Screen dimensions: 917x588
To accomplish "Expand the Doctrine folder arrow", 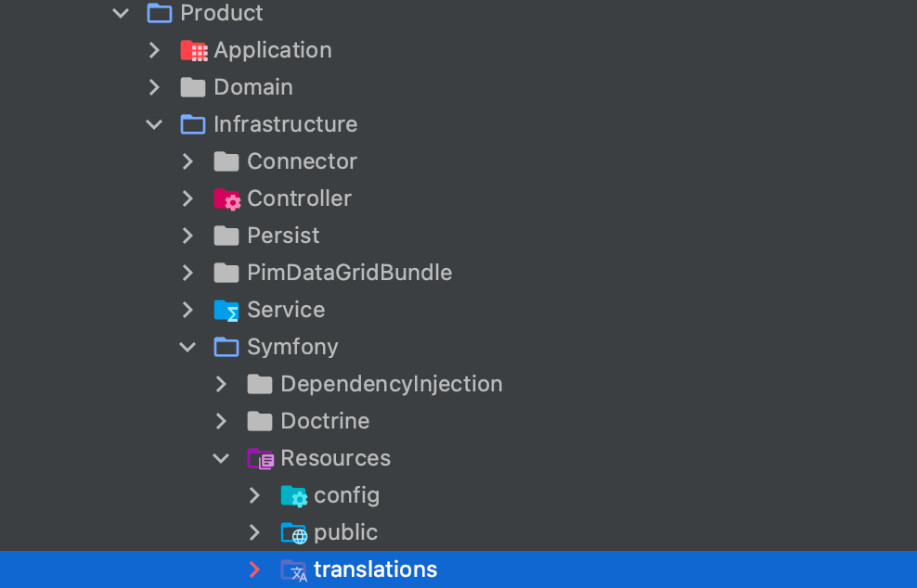I will click(221, 421).
